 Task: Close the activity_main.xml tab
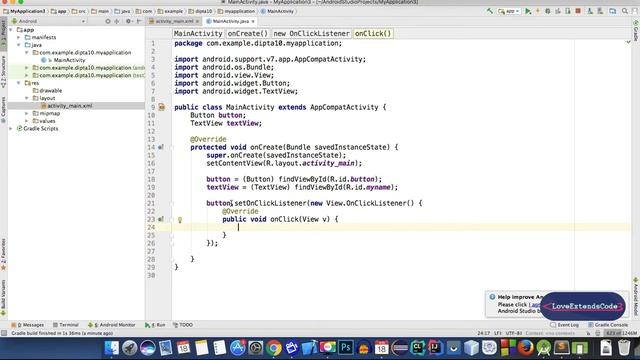(x=197, y=21)
